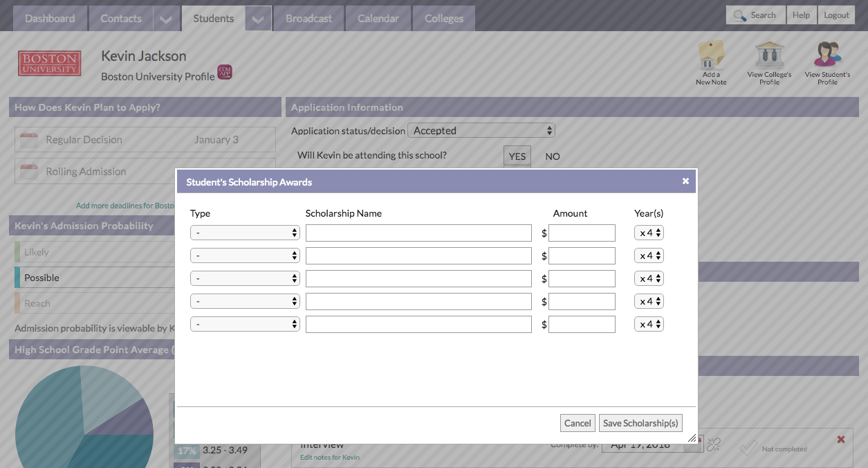Open the Calendar tab
Image resolution: width=868 pixels, height=468 pixels.
click(x=378, y=19)
